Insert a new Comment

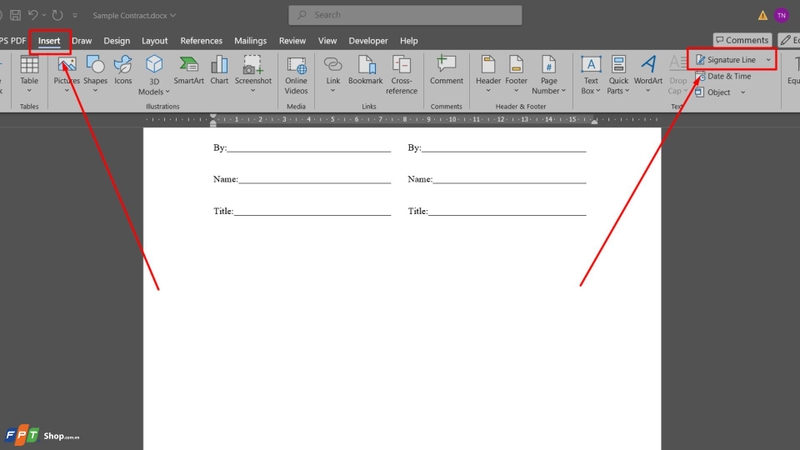pos(446,70)
